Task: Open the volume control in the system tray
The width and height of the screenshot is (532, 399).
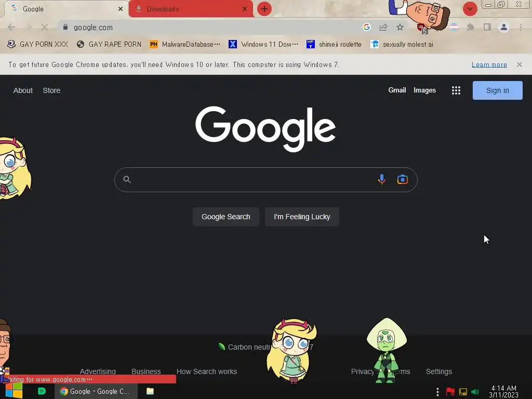Action: [475, 392]
